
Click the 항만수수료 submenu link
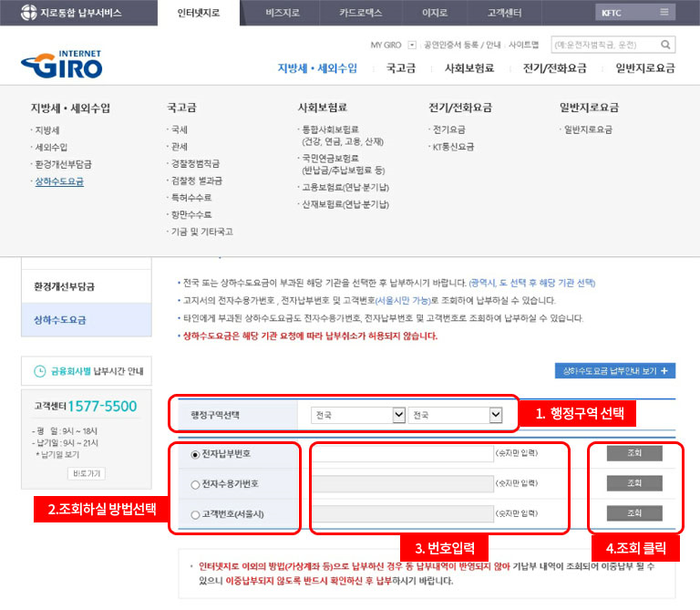[x=191, y=214]
